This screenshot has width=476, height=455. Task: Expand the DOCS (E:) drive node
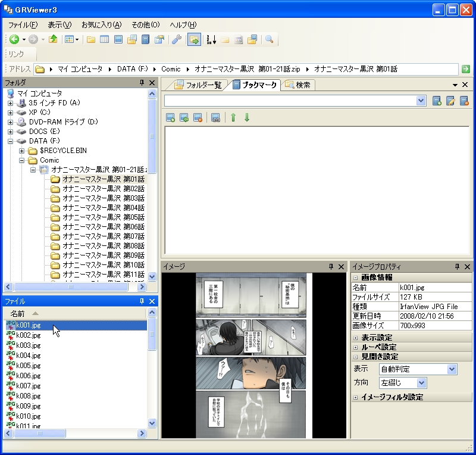pyautogui.click(x=10, y=132)
